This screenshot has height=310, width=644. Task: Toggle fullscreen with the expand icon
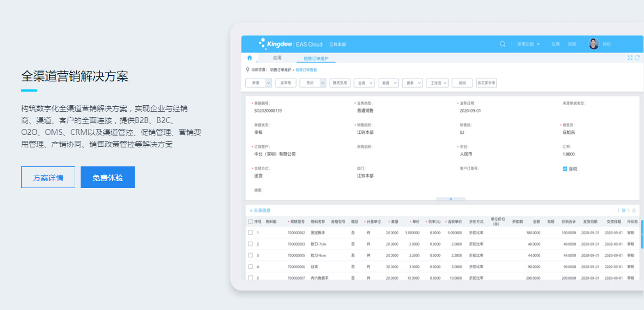coord(630,58)
